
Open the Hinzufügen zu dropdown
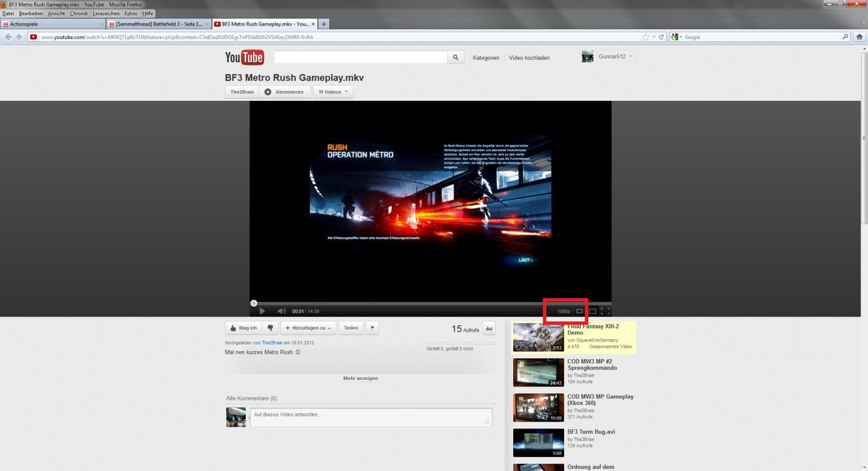point(308,328)
